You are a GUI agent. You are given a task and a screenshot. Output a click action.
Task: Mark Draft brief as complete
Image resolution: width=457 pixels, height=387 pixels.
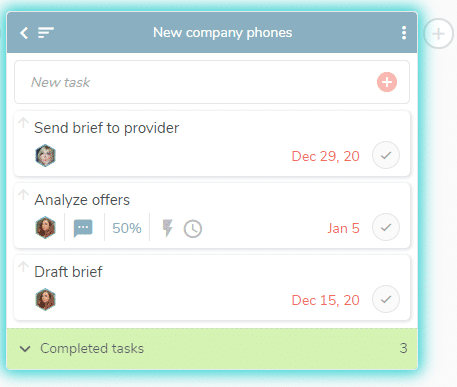tap(386, 299)
